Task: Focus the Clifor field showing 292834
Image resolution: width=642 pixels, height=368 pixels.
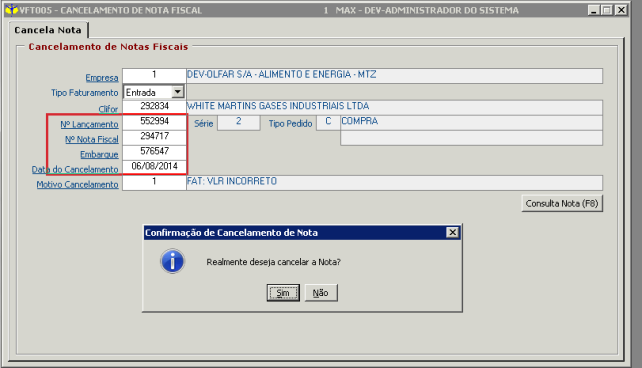Action: coord(154,107)
